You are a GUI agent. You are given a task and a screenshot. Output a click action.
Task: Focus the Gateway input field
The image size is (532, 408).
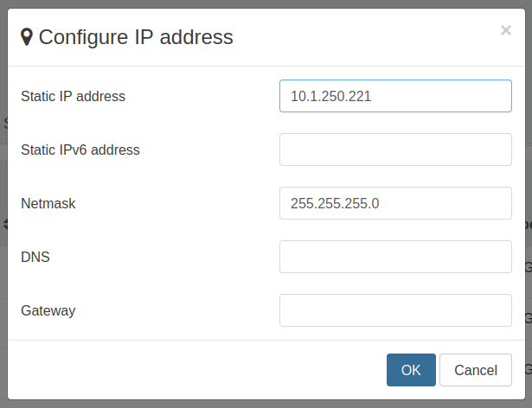point(395,310)
